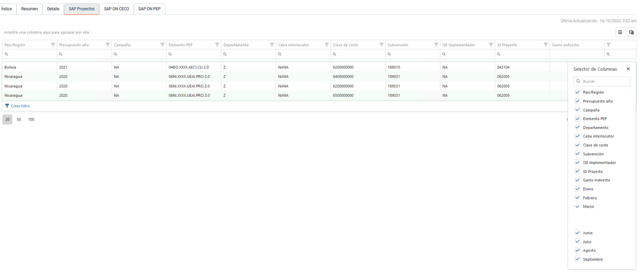644x272 pixels.
Task: Uncheck the Campaña column checkbox
Action: pos(578,110)
